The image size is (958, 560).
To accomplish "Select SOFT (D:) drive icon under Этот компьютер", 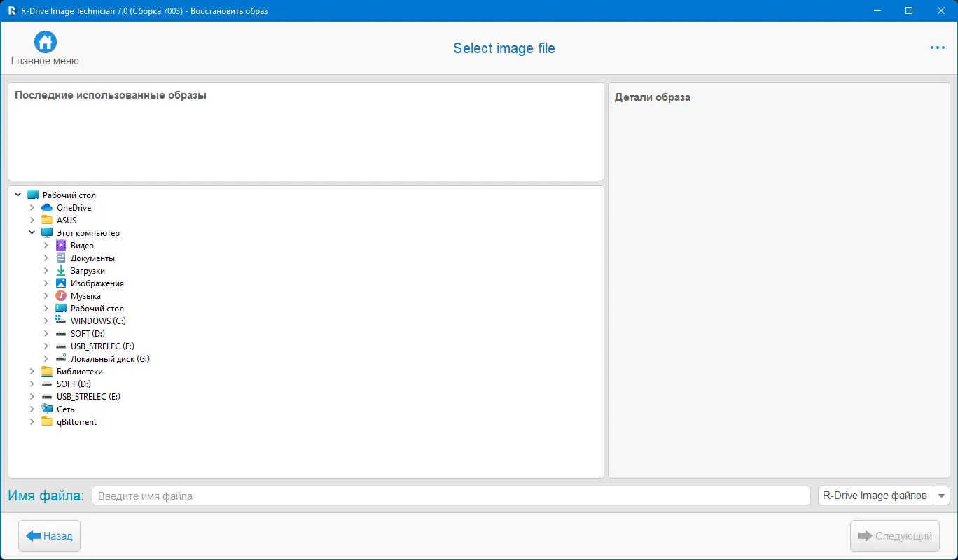I will (61, 334).
